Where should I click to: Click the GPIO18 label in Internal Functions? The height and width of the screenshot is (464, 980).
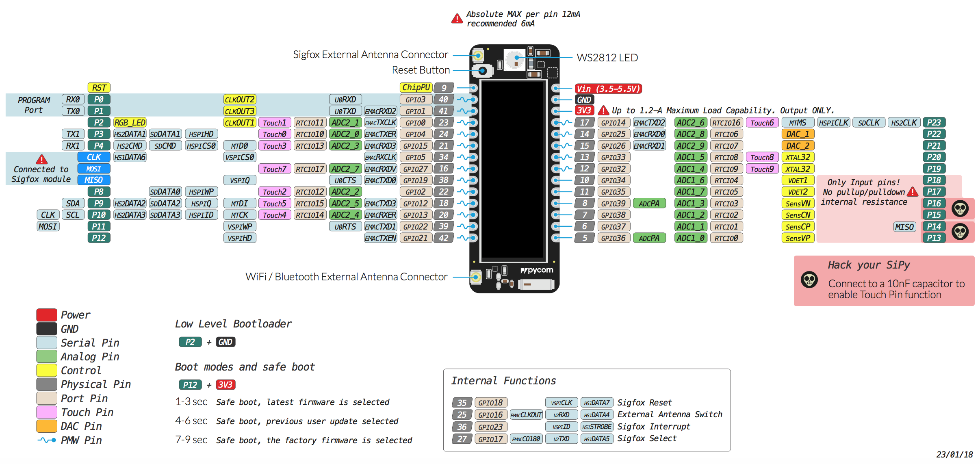pyautogui.click(x=490, y=403)
